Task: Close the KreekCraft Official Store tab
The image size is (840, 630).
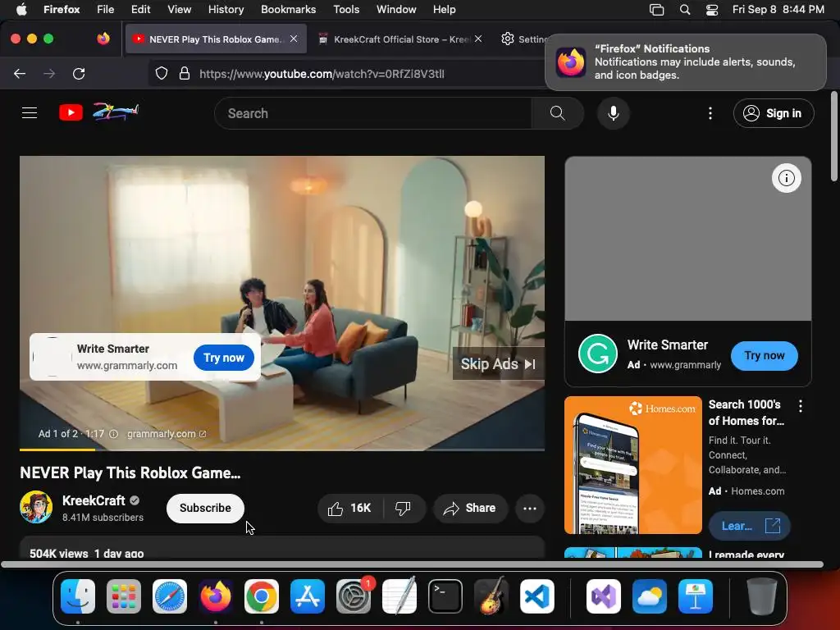Action: (x=478, y=39)
